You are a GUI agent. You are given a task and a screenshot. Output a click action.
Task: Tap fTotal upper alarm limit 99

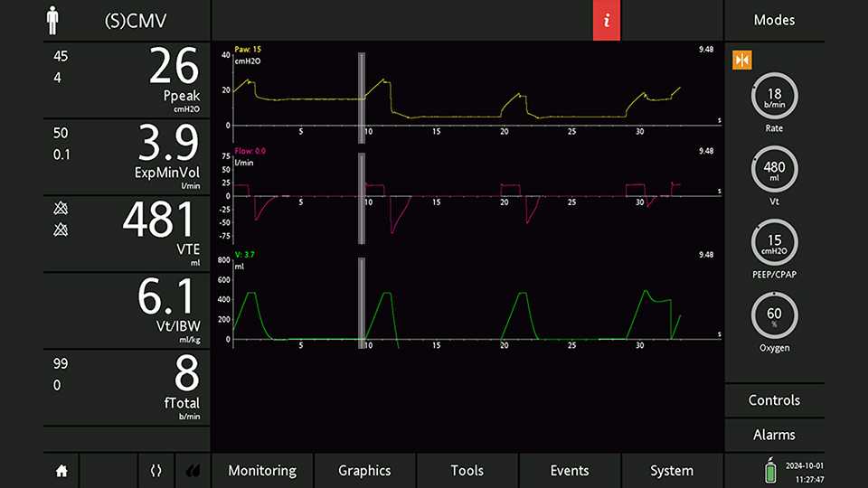point(61,363)
